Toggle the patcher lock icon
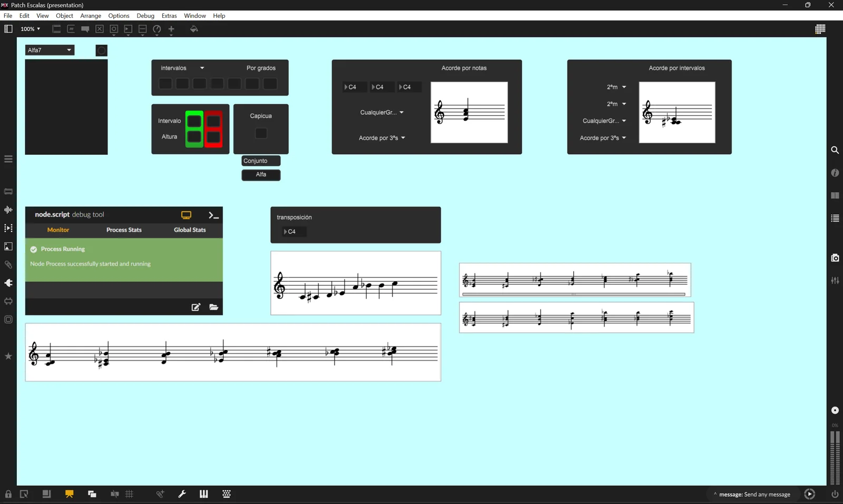Viewport: 843px width, 504px height. tap(8, 494)
